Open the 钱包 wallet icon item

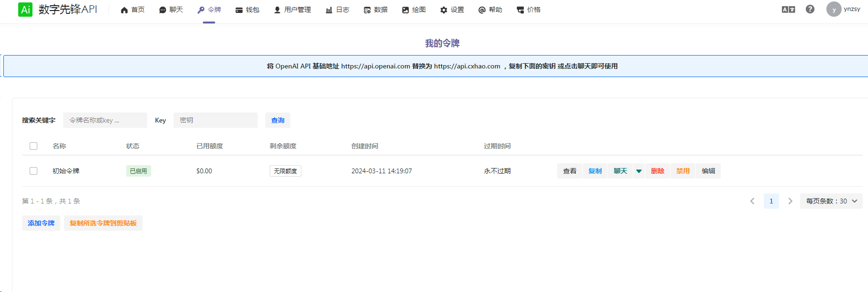click(247, 10)
